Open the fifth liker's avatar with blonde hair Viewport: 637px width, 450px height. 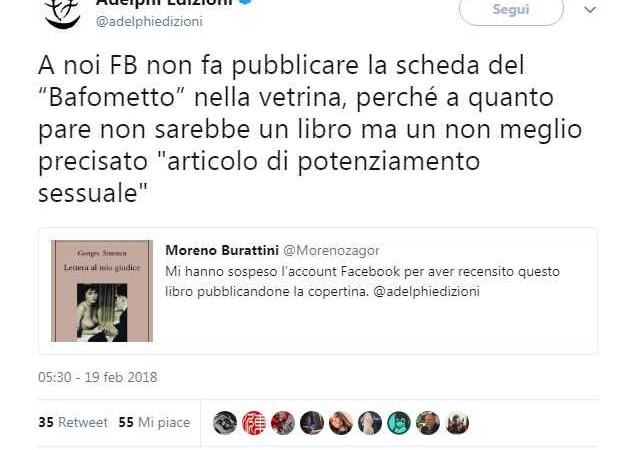click(341, 423)
